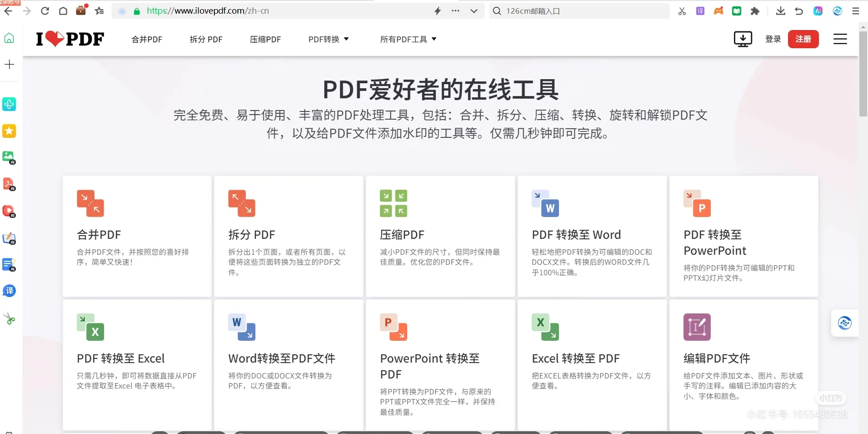Click the 编辑PDF pencil-frame tool icon
Viewport: 868px width, 434px height.
tap(697, 327)
